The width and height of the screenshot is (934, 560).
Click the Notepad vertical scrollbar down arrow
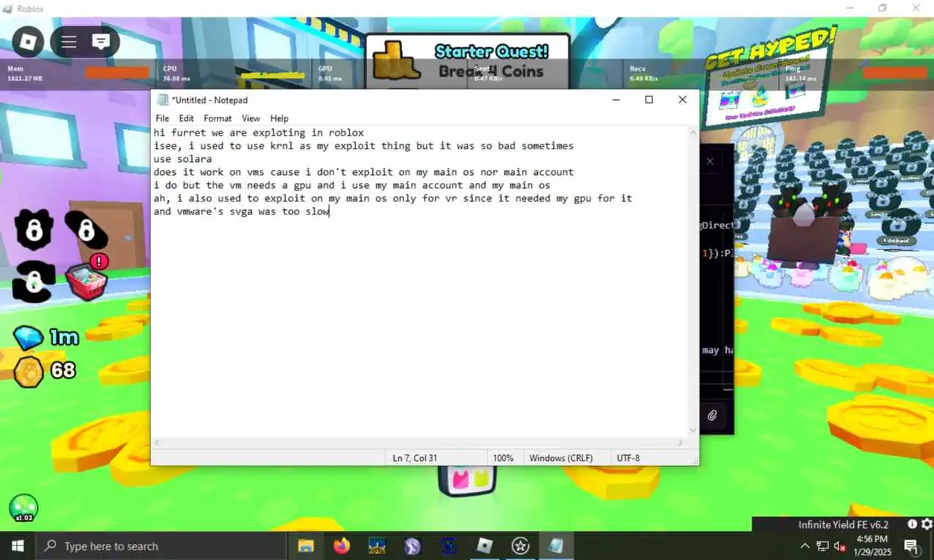[x=692, y=431]
